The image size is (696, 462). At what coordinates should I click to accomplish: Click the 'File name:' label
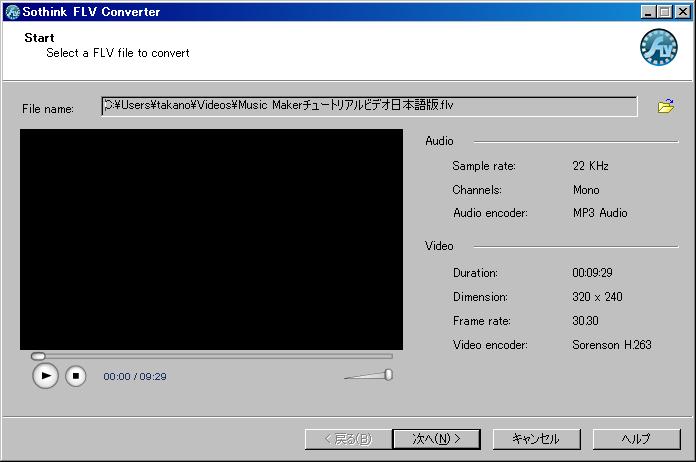coord(48,109)
